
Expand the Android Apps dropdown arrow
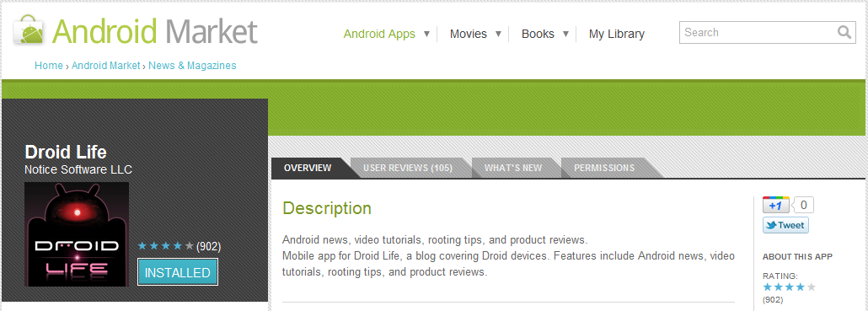(426, 34)
